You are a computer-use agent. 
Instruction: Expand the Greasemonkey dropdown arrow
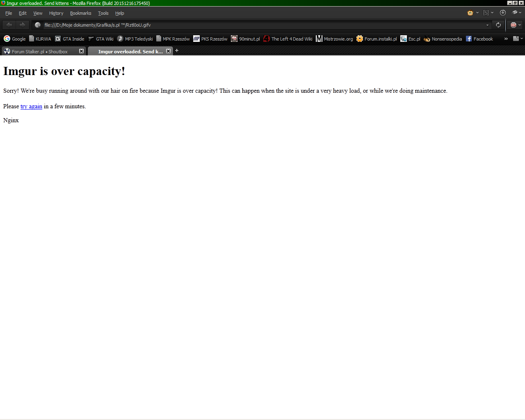477,13
